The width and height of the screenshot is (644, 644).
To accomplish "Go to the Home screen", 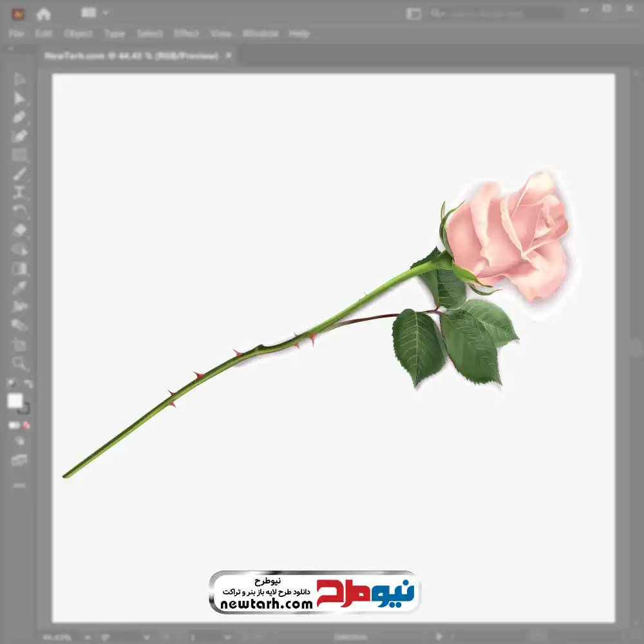I will point(43,14).
